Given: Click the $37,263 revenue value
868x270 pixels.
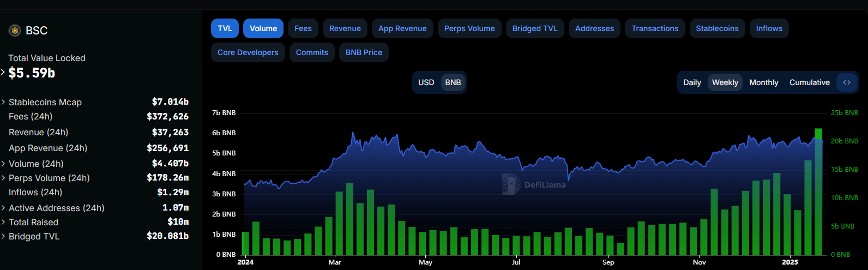Looking at the screenshot, I should coord(170,132).
